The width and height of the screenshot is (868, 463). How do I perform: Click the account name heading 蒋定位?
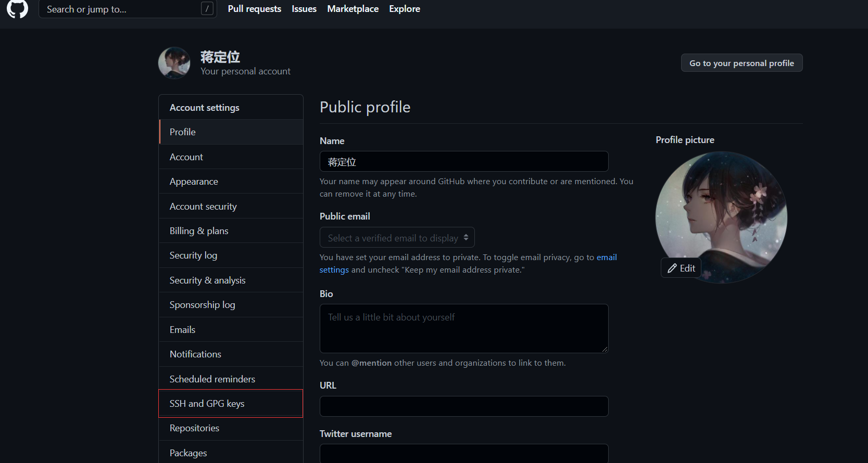(x=220, y=57)
